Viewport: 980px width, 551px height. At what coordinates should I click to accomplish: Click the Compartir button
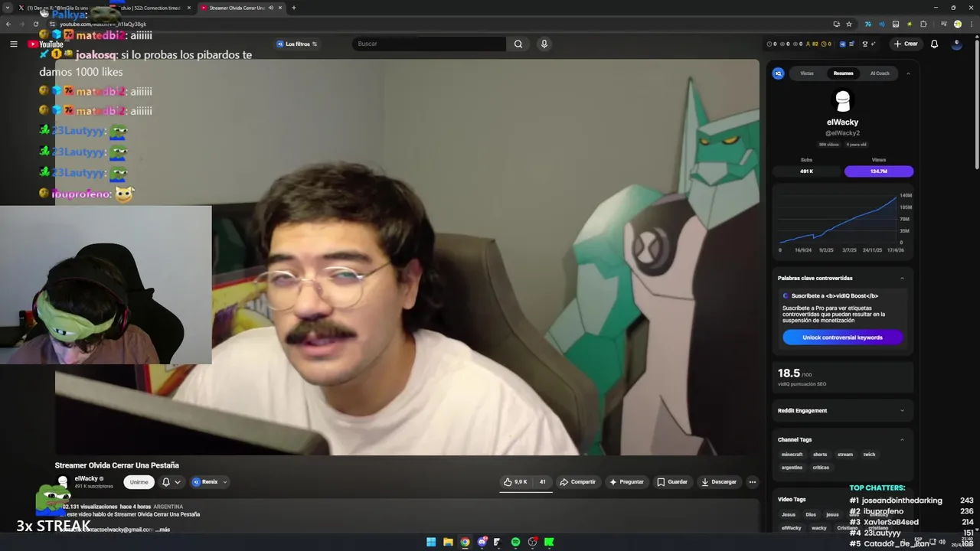[x=577, y=482]
